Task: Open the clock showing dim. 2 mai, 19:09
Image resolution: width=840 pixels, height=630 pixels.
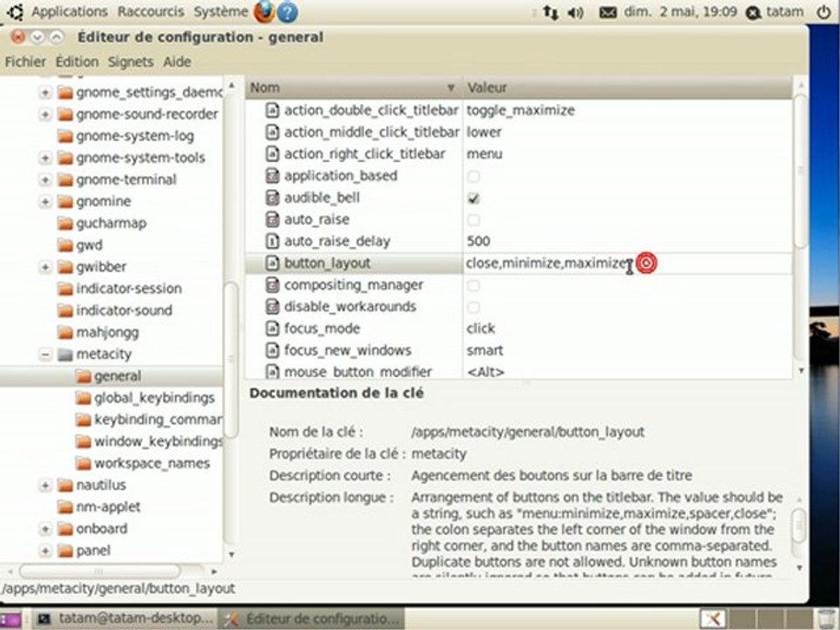Action: click(x=681, y=11)
